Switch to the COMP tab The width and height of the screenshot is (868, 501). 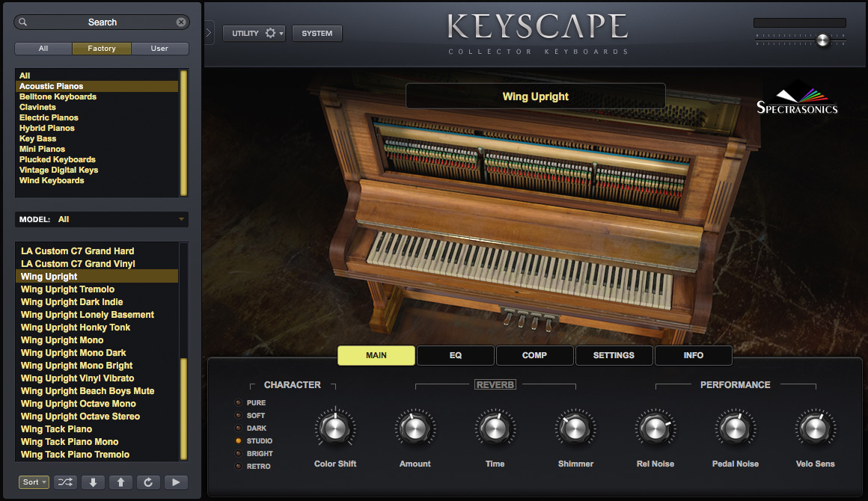pyautogui.click(x=535, y=356)
